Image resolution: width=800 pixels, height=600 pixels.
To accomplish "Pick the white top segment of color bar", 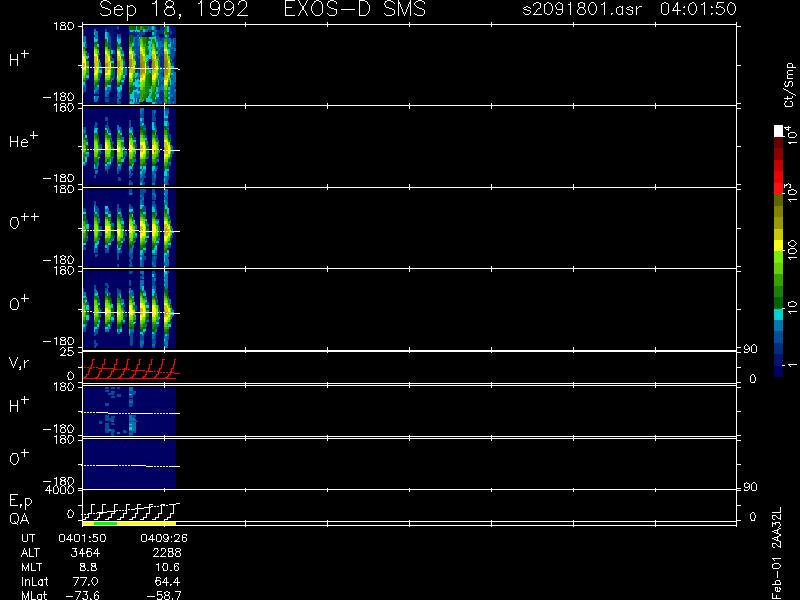I will point(779,131).
